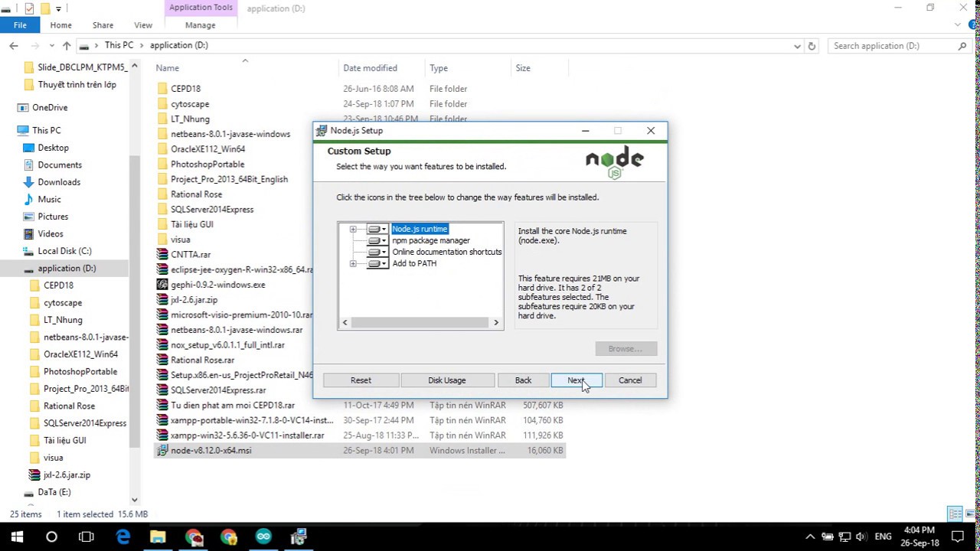Viewport: 980px width, 551px height.
Task: Select the Rational Rose.rar file
Action: (203, 360)
